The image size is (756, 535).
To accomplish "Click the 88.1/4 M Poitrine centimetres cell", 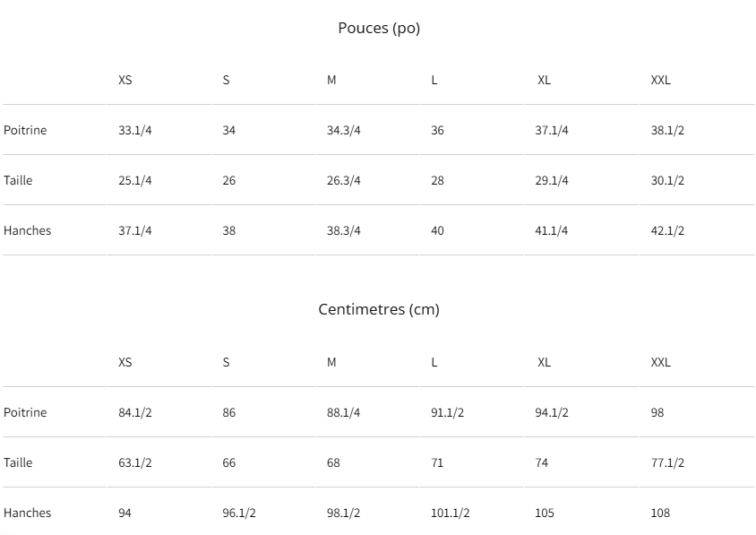I will [x=343, y=412].
